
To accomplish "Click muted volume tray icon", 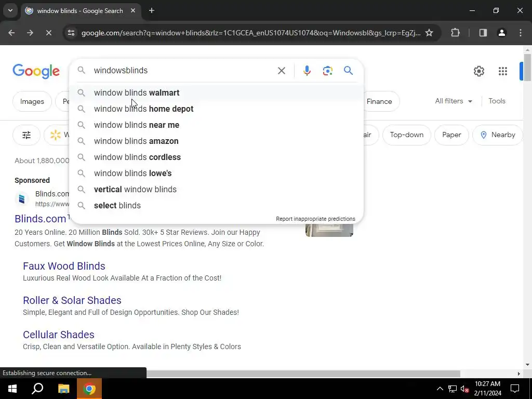I will click(x=465, y=389).
